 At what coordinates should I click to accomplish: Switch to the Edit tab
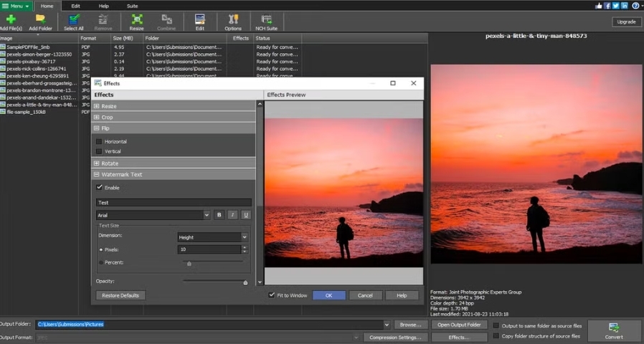[x=75, y=6]
